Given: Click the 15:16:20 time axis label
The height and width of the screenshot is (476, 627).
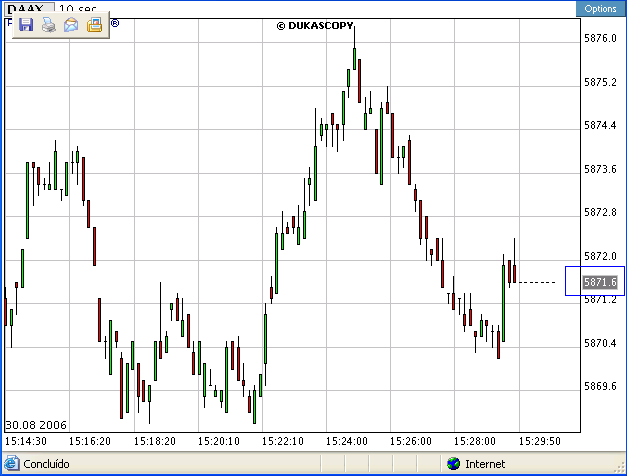Looking at the screenshot, I should click(90, 441).
